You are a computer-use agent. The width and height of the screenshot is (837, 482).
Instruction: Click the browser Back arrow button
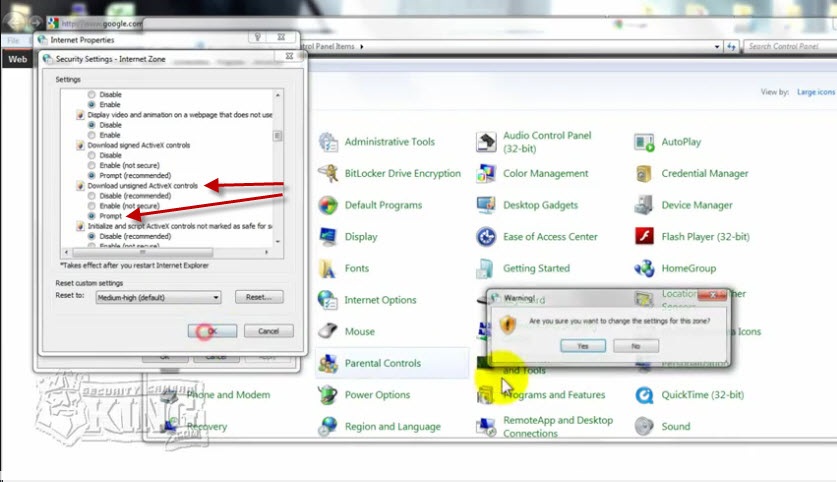[x=14, y=22]
